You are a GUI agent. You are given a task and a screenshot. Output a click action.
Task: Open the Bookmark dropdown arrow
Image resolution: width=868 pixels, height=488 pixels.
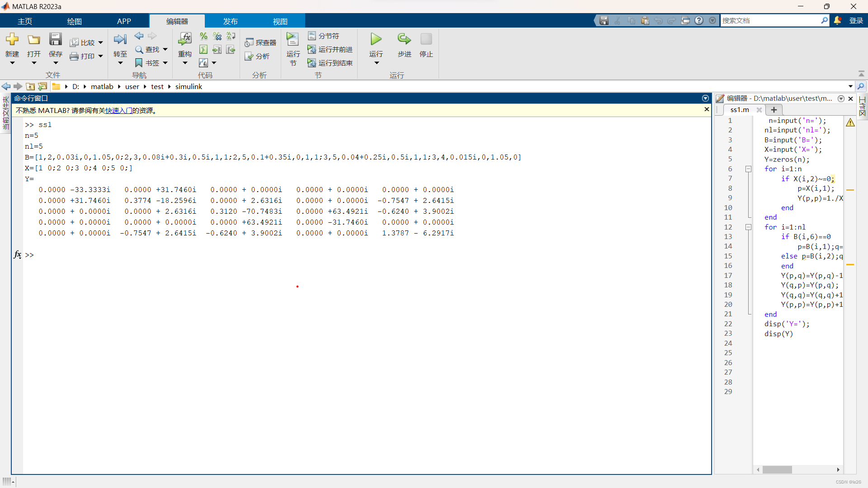tap(165, 63)
